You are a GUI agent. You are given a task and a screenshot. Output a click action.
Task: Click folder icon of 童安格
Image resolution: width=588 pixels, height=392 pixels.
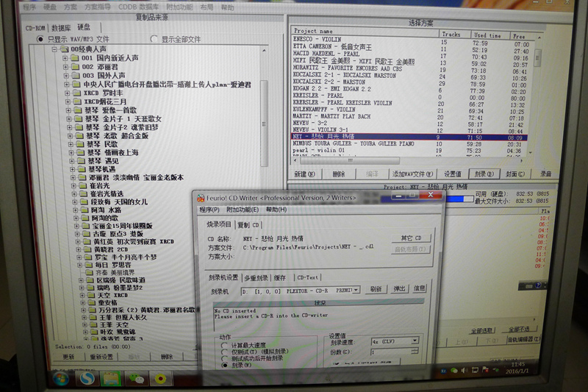point(91,302)
